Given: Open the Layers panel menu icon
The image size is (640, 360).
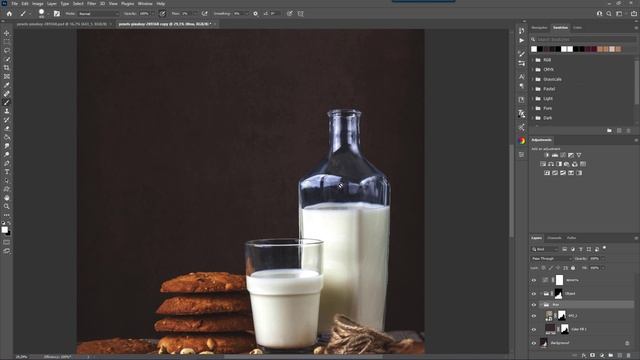Looking at the screenshot, I should (636, 238).
